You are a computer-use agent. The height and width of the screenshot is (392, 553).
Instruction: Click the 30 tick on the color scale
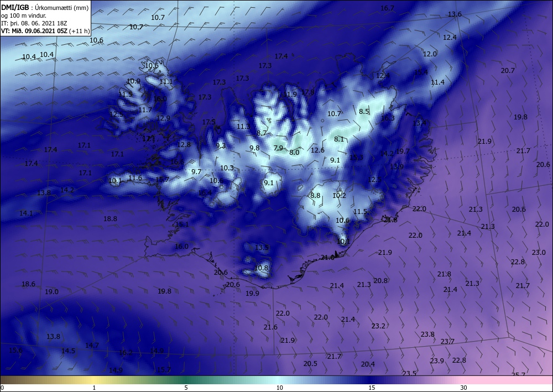click(463, 388)
